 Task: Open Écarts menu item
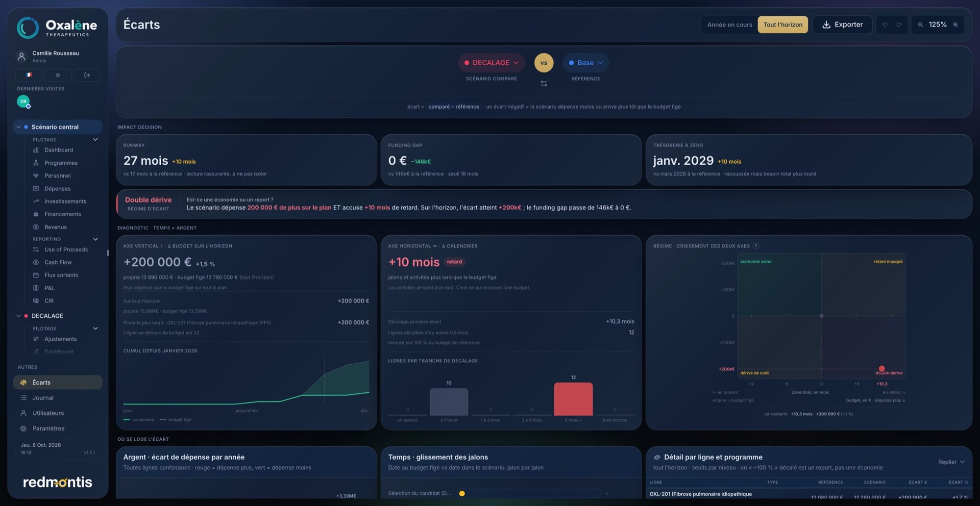(x=58, y=382)
